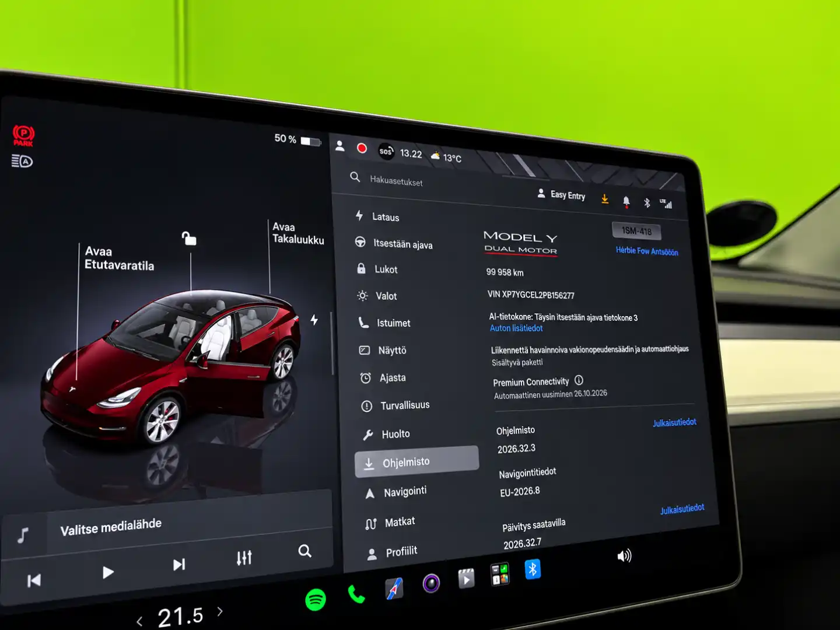The height and width of the screenshot is (630, 840).
Task: Tap Avaa Etutavaratila to open the frunk
Action: 120,258
